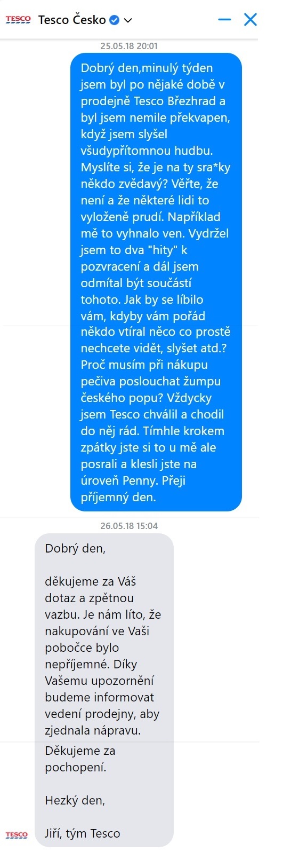The width and height of the screenshot is (291, 868).
Task: Click the "Dobrý den," greeting in the reply
Action: (75, 548)
